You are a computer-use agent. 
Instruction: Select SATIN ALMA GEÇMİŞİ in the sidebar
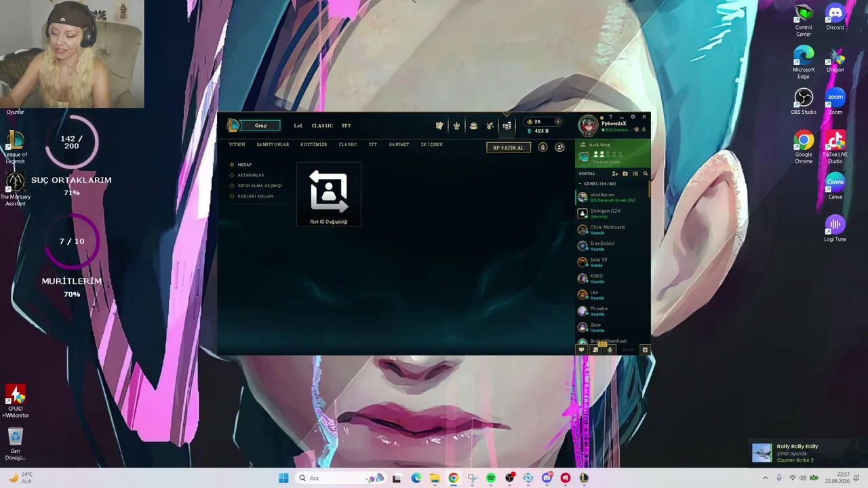point(259,186)
